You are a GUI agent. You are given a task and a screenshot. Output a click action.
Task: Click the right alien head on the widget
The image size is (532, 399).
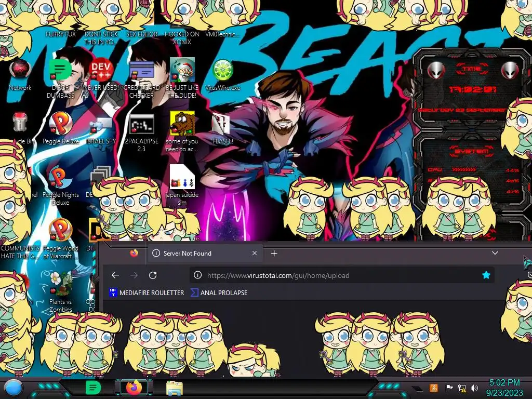510,71
